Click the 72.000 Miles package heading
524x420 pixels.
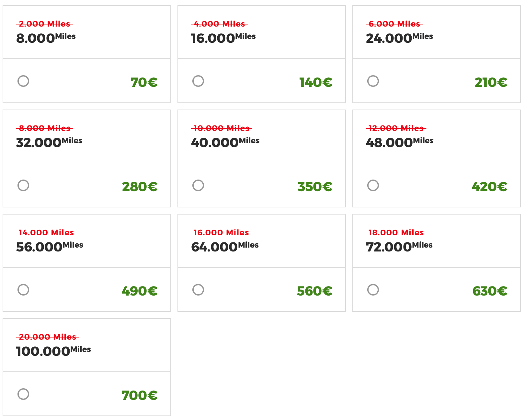tap(399, 247)
